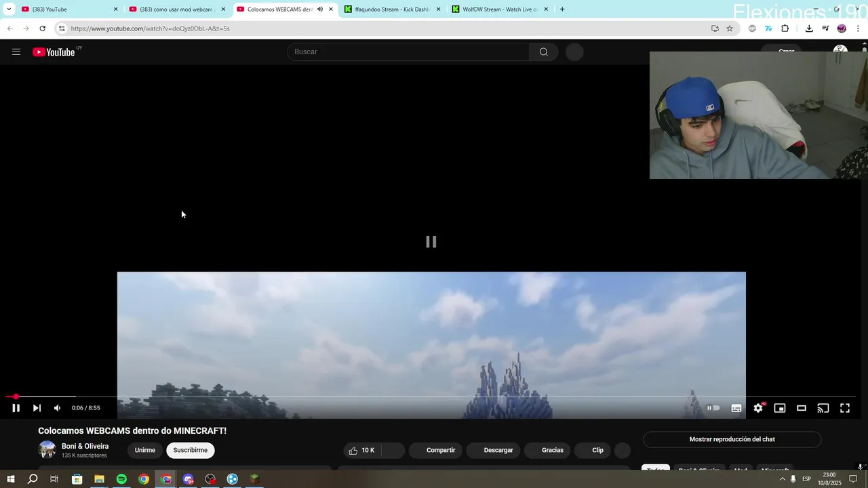Click the ESP language indicator

[x=807, y=479]
